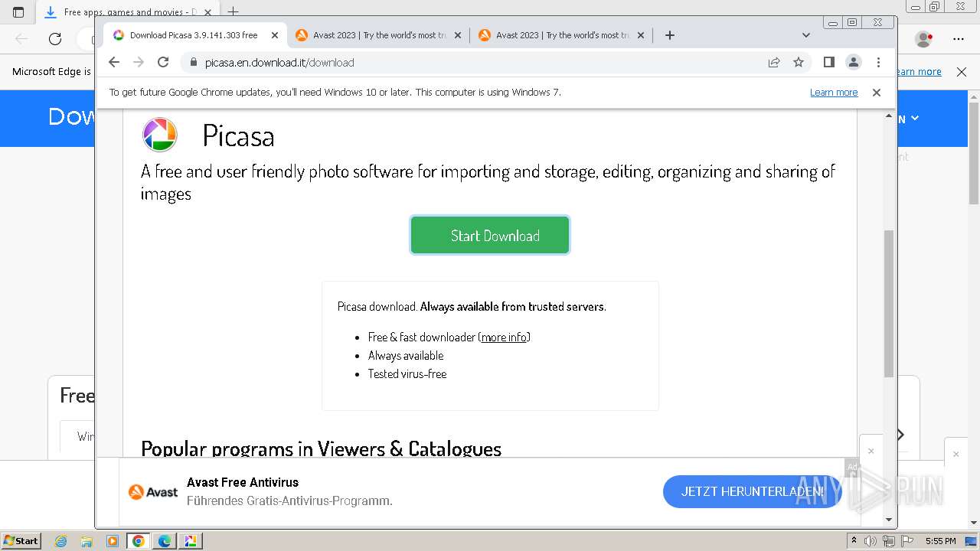The height and width of the screenshot is (551, 980).
Task: Open Edge tab actions menu
Action: click(x=18, y=12)
